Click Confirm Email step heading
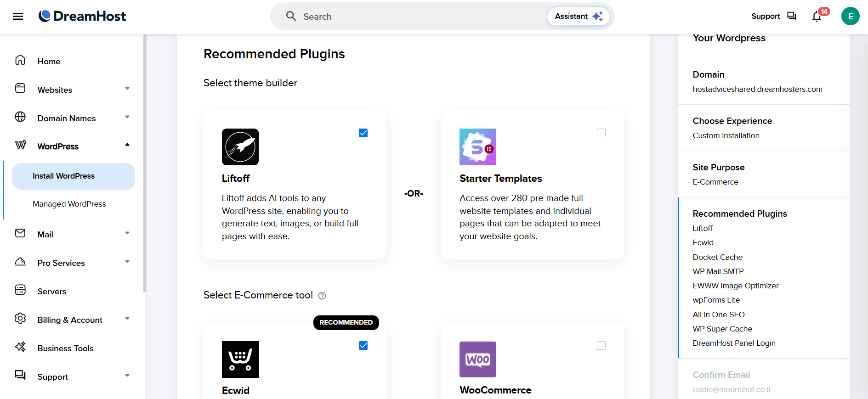 [721, 375]
